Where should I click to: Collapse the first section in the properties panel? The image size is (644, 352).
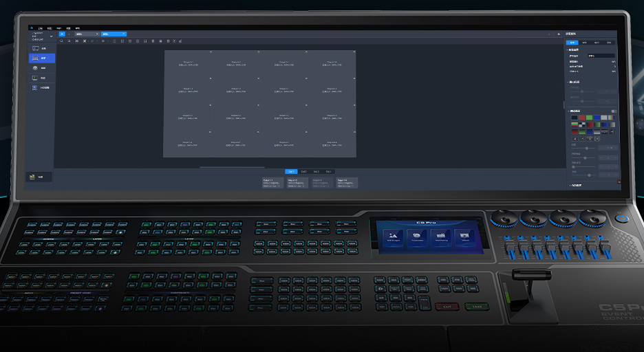click(x=568, y=49)
